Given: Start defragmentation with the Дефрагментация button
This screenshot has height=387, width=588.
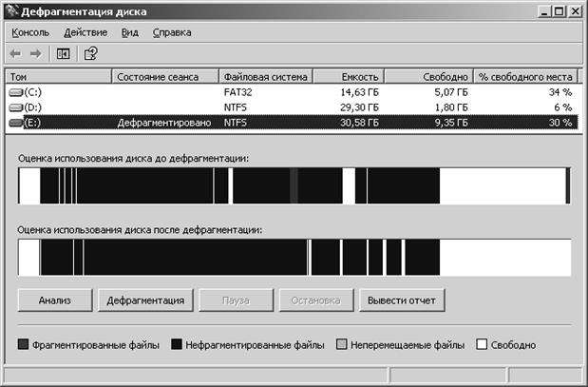Looking at the screenshot, I should 145,300.
